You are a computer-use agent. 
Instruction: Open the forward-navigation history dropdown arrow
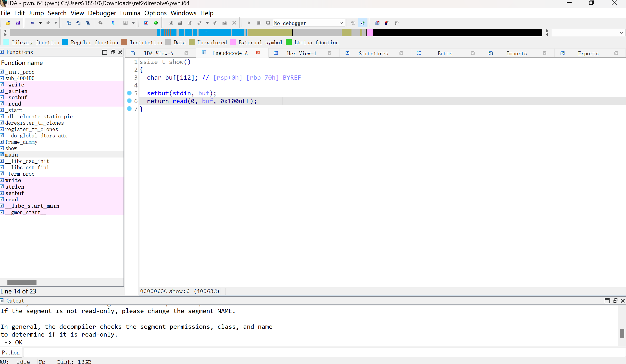56,23
